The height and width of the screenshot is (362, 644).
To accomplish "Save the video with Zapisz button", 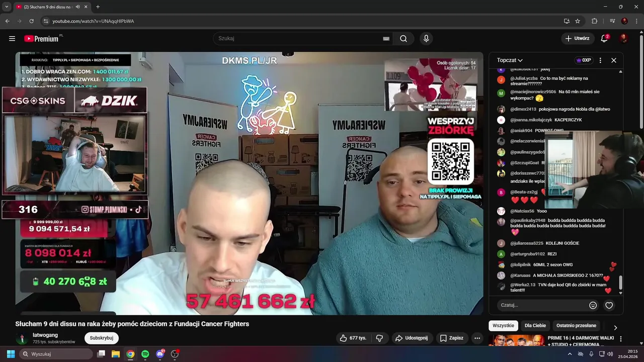I will (451, 338).
